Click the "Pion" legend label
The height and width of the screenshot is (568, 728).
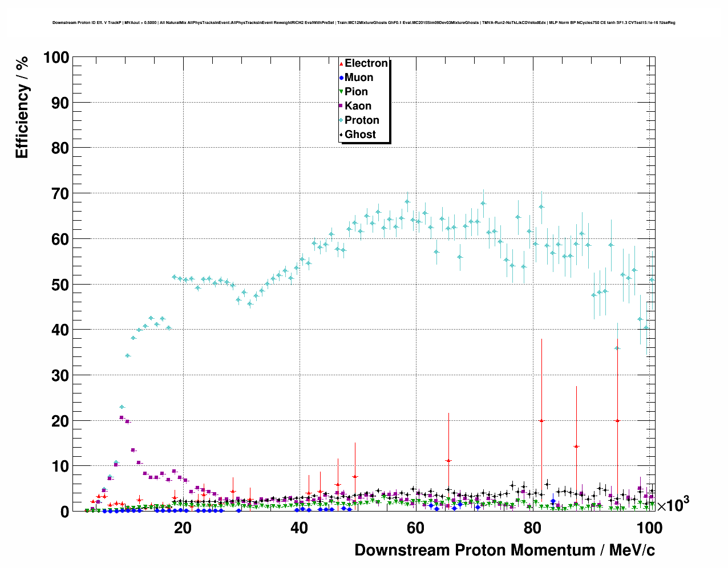(x=356, y=92)
